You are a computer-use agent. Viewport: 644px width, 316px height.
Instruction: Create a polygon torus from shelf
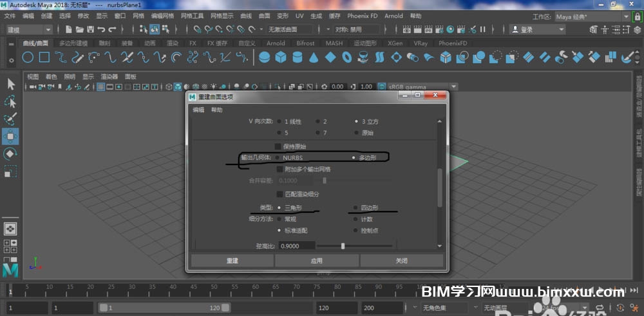[347, 57]
